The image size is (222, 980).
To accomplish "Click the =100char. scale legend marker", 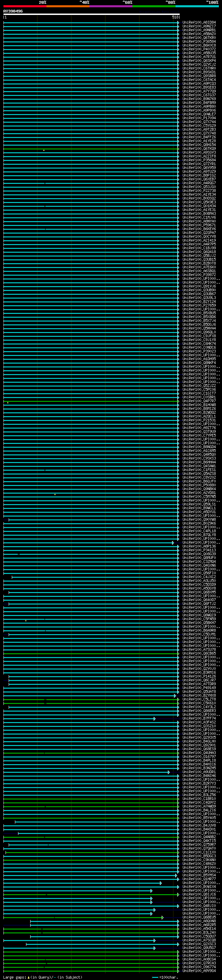I will [x=165, y=977].
